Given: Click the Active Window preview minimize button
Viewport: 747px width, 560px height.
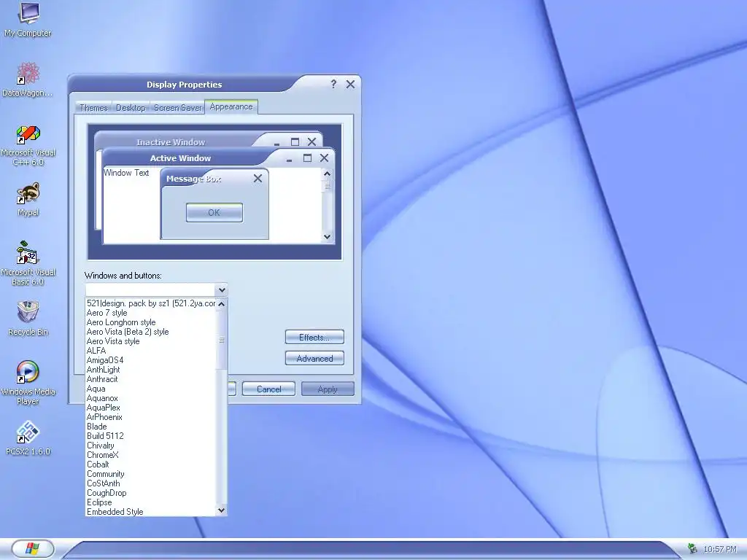Looking at the screenshot, I should click(x=289, y=159).
